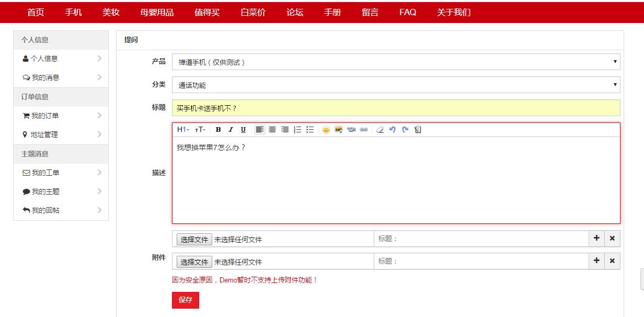Viewport: 644px width, 317px height.
Task: Undo the last edit in editor
Action: tap(393, 130)
